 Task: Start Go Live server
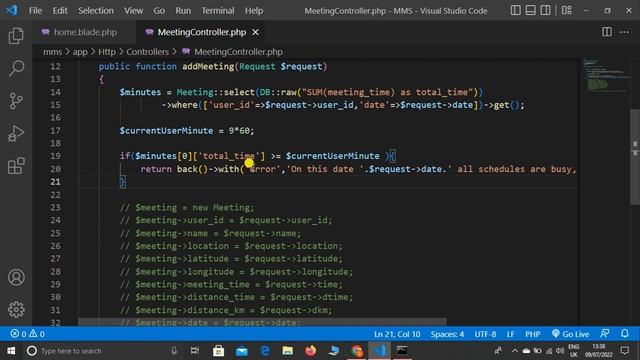(x=570, y=334)
